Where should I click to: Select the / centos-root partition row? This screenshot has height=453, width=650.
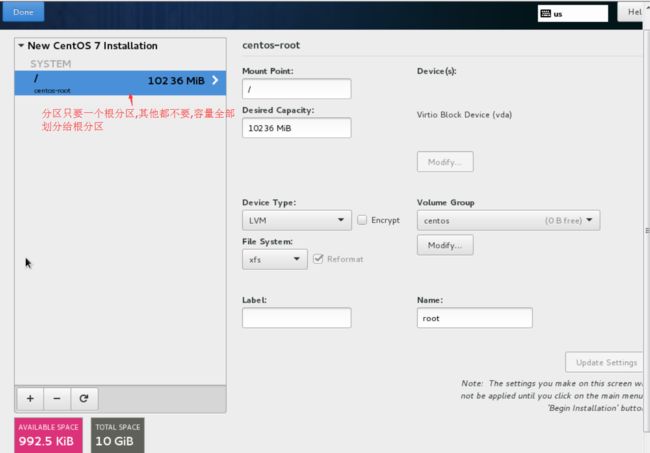click(x=120, y=83)
